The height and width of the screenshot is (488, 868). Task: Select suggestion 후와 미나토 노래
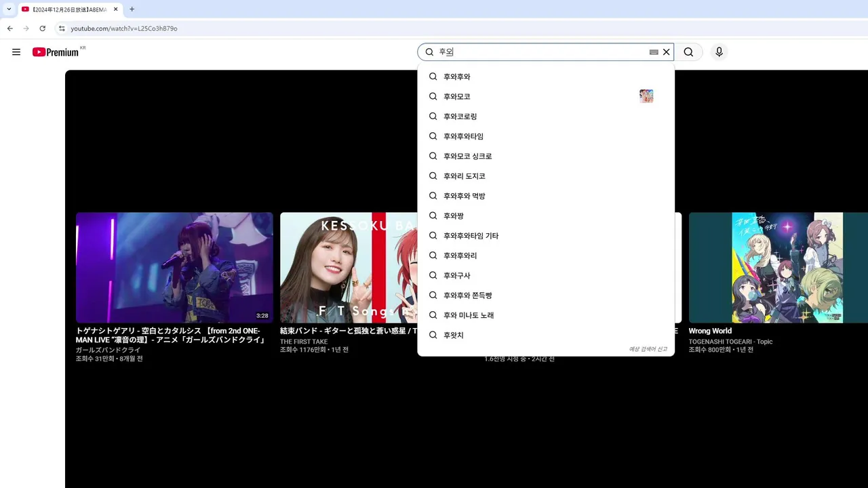pyautogui.click(x=546, y=315)
